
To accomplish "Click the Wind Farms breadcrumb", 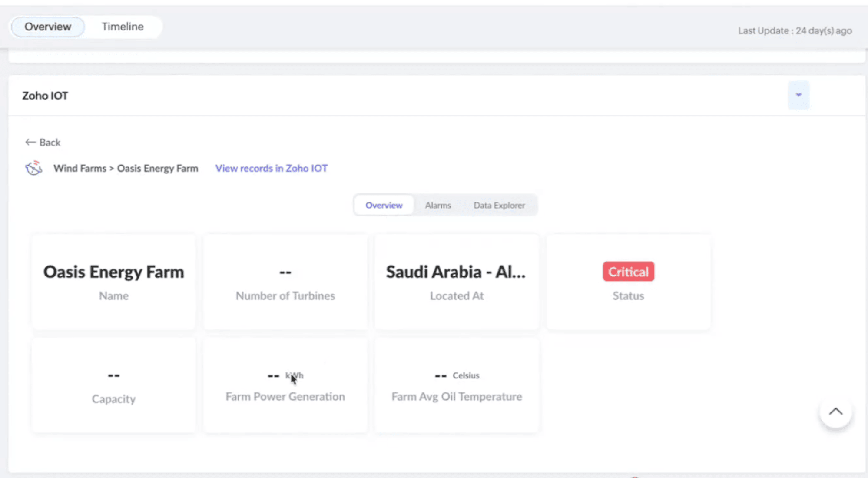I will tap(80, 168).
